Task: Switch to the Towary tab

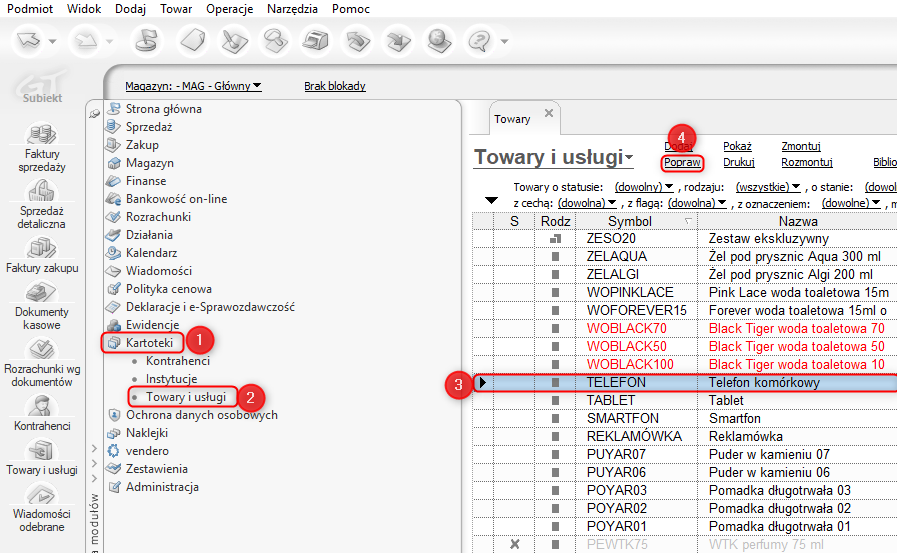Action: (512, 119)
